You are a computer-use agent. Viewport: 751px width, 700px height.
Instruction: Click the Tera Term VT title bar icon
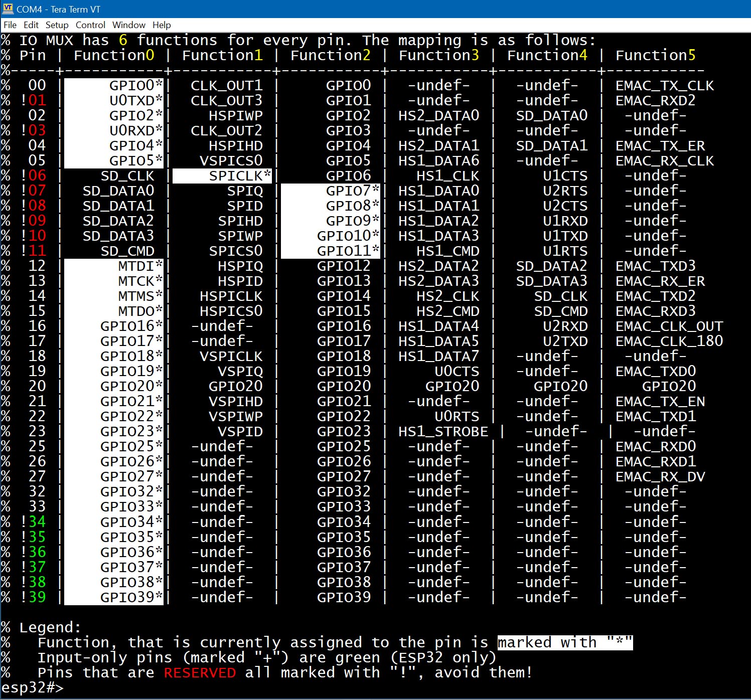click(x=8, y=9)
